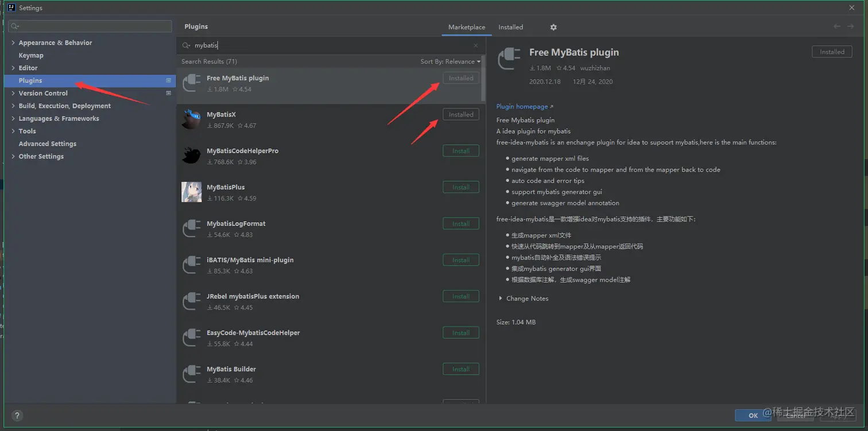
Task: Focus the mybatis plugin search field
Action: 331,45
